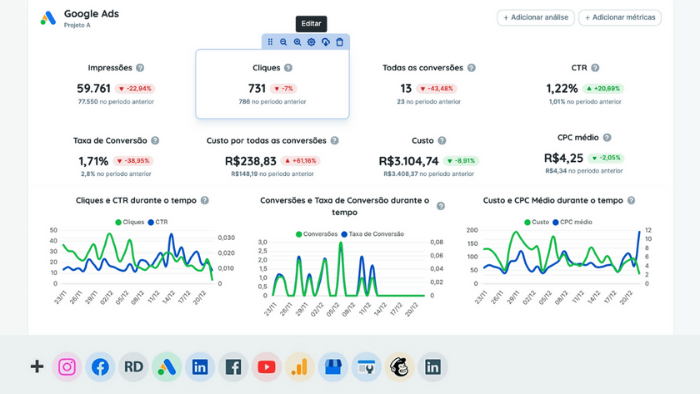Delete the Cliques card with trash icon
Viewport: 700px width, 394px height.
pos(340,42)
